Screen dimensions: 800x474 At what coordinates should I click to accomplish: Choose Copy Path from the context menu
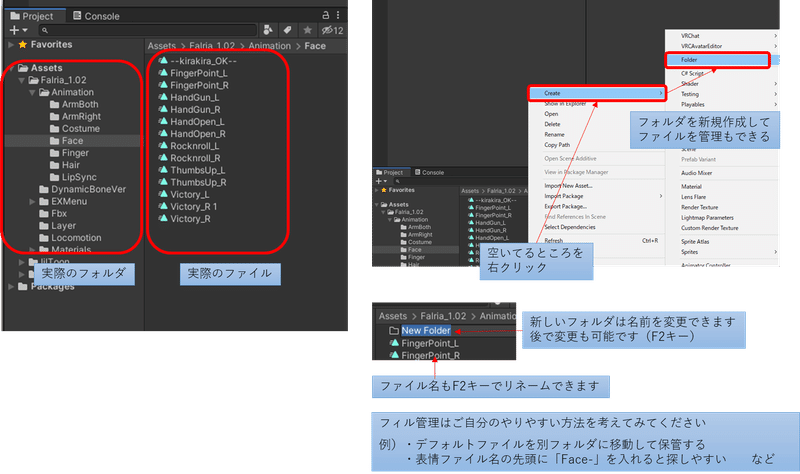pyautogui.click(x=557, y=145)
